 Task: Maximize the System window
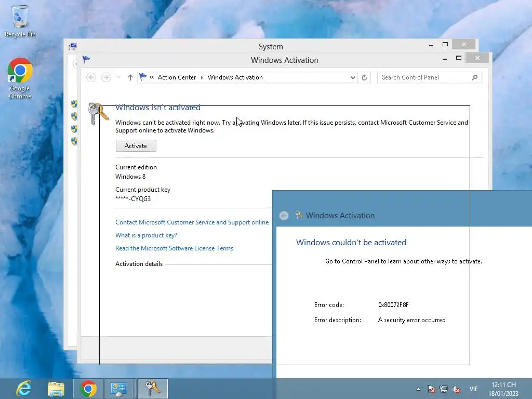pos(445,45)
